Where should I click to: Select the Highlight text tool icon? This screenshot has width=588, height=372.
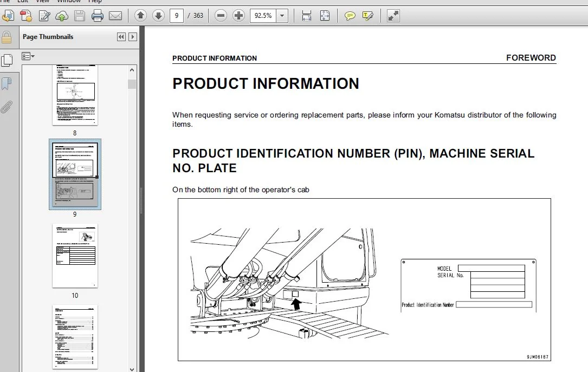368,16
